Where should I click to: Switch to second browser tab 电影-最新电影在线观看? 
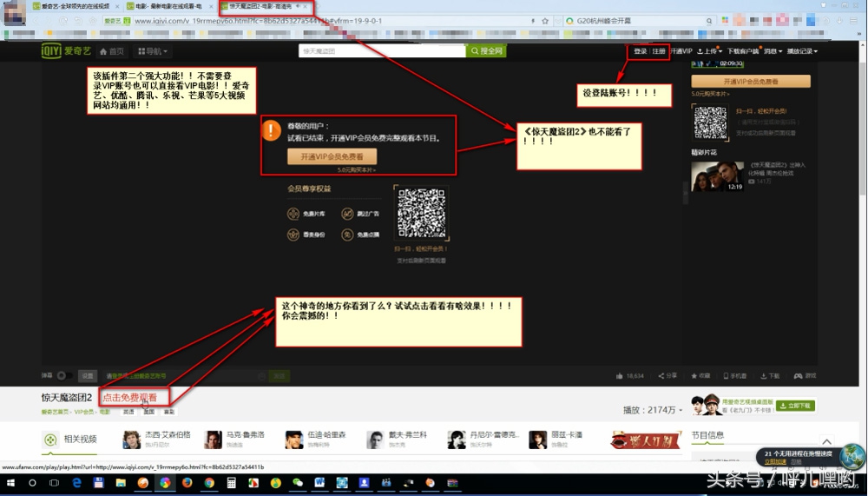point(169,6)
